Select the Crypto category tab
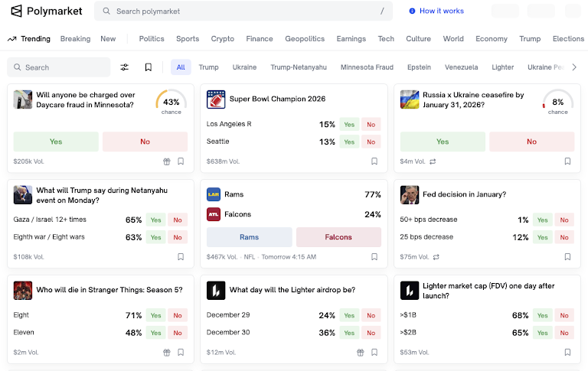Image resolution: width=588 pixels, height=371 pixels. pyautogui.click(x=223, y=39)
